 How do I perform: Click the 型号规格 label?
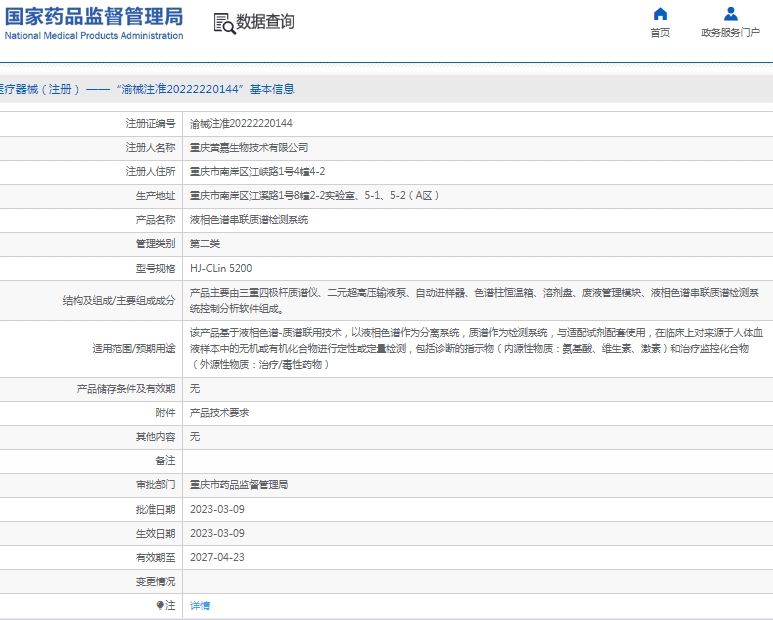point(155,268)
